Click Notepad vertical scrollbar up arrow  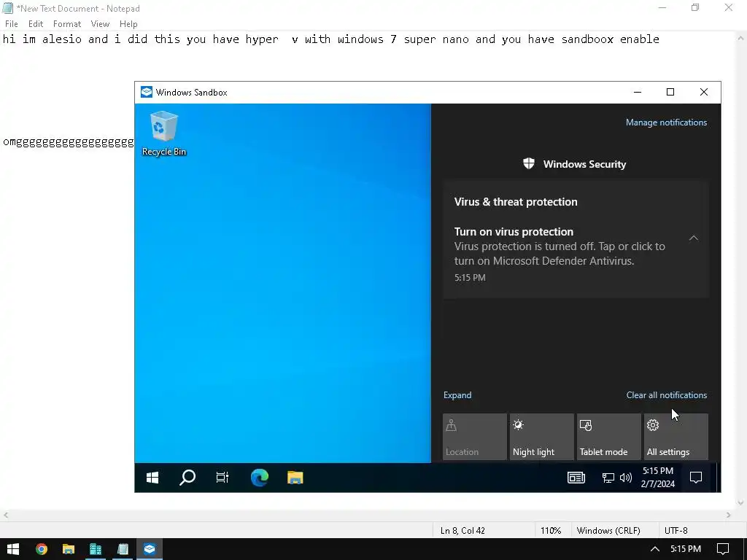click(x=740, y=38)
